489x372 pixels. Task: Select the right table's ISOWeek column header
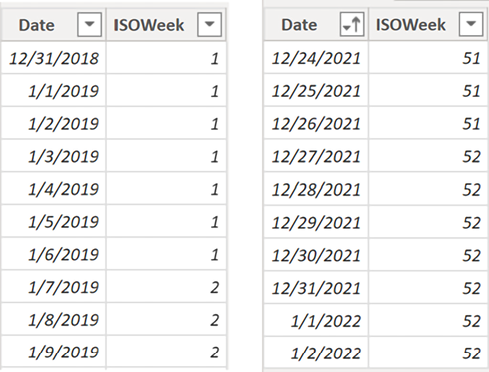pos(428,24)
